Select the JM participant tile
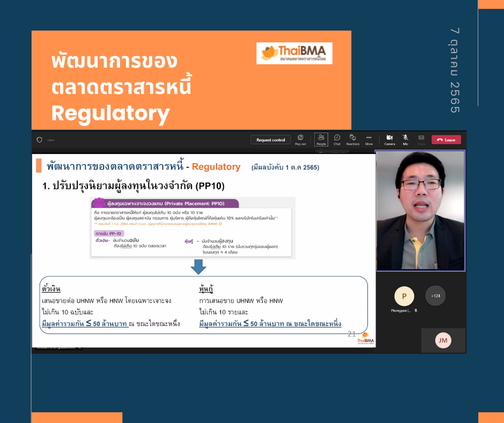The image size is (504, 423). (x=443, y=340)
